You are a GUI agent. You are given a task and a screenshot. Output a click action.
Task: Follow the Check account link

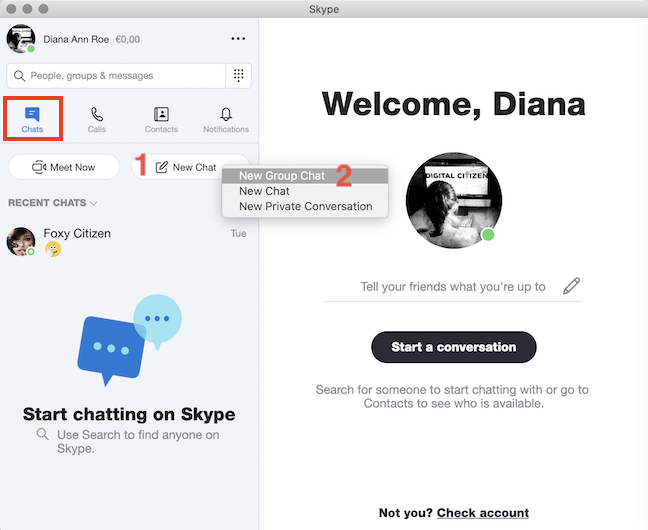point(483,513)
